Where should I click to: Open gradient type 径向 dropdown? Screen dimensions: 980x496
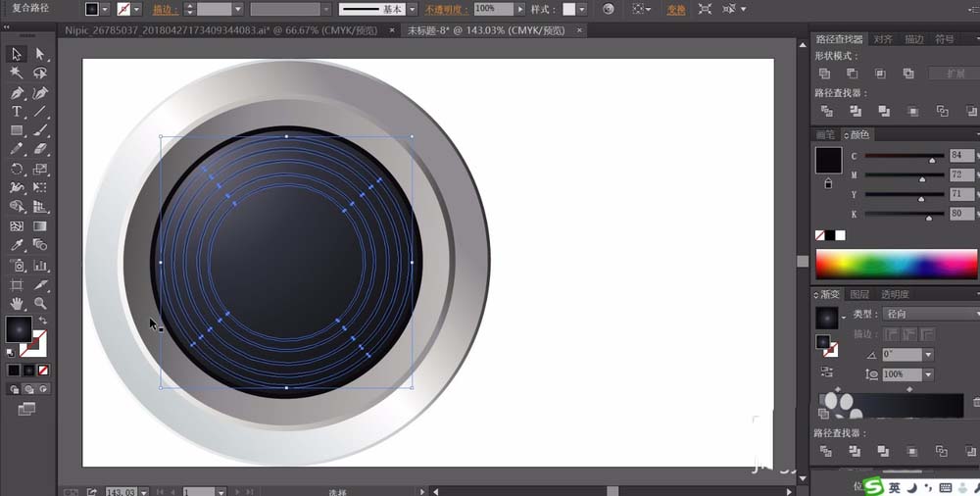click(x=931, y=314)
